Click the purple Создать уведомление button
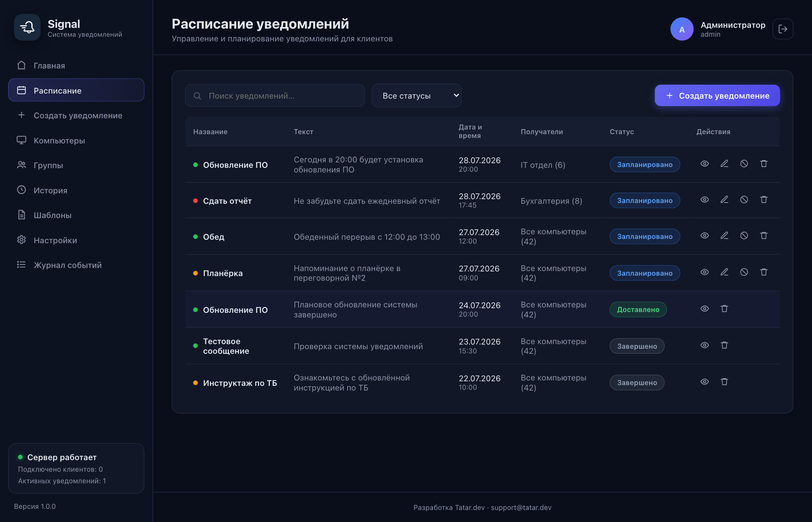This screenshot has height=522, width=812. 717,96
